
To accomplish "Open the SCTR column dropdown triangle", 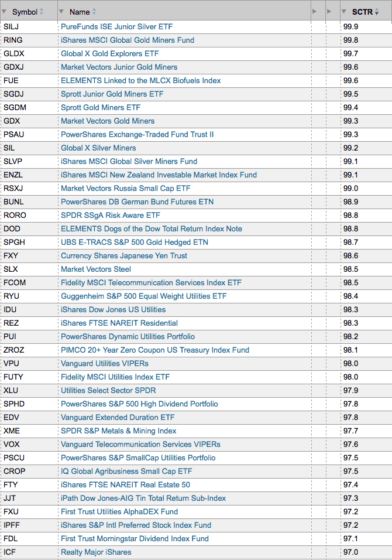I will pyautogui.click(x=344, y=12).
